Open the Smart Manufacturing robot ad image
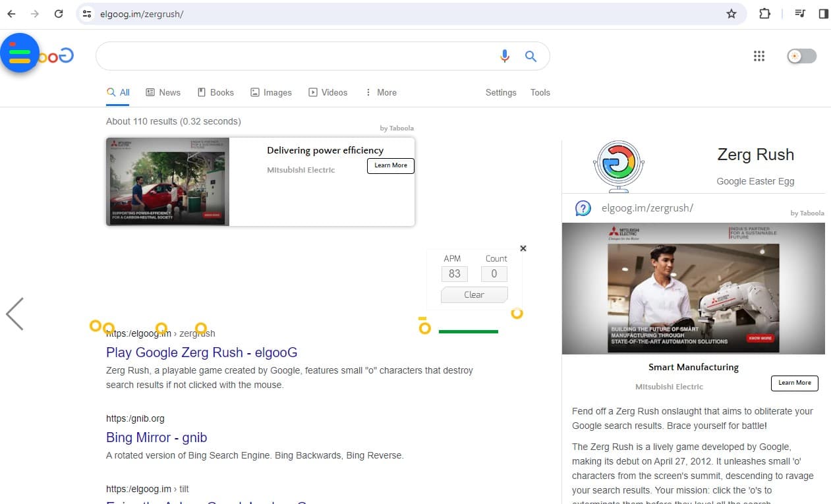This screenshot has width=831, height=504. pyautogui.click(x=693, y=289)
